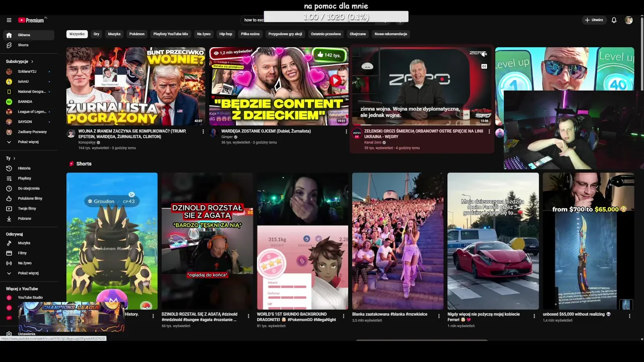644x362 pixels.
Task: Click the Utwórz create button
Action: pos(594,20)
